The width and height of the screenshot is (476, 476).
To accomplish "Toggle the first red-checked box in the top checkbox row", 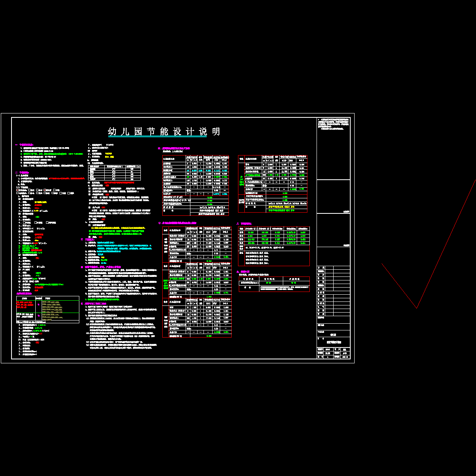I will (17, 190).
